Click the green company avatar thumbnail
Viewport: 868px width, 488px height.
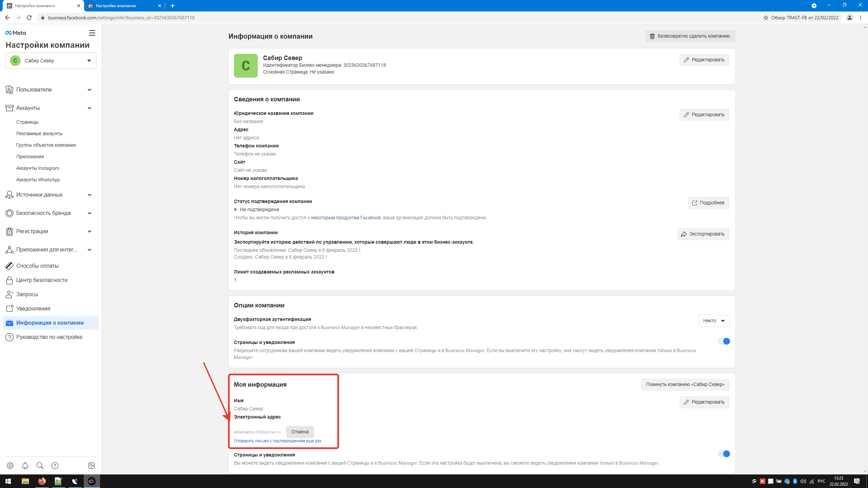(246, 66)
